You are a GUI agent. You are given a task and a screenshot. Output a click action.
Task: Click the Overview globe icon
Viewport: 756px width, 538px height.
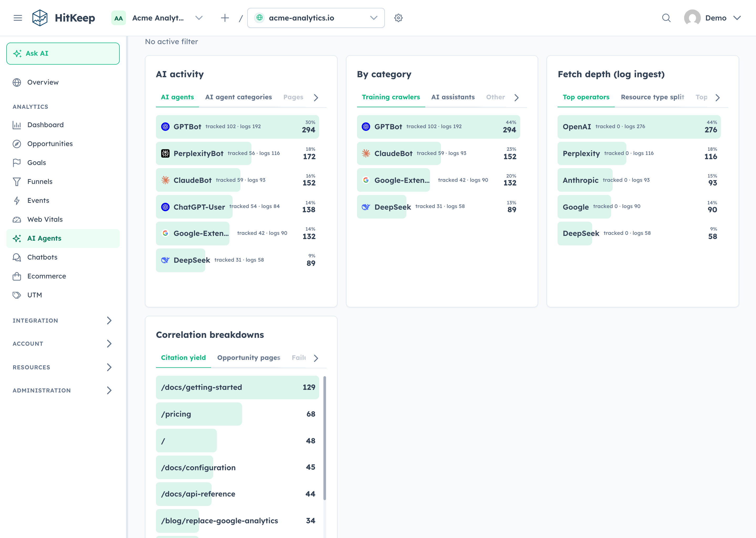tap(17, 82)
